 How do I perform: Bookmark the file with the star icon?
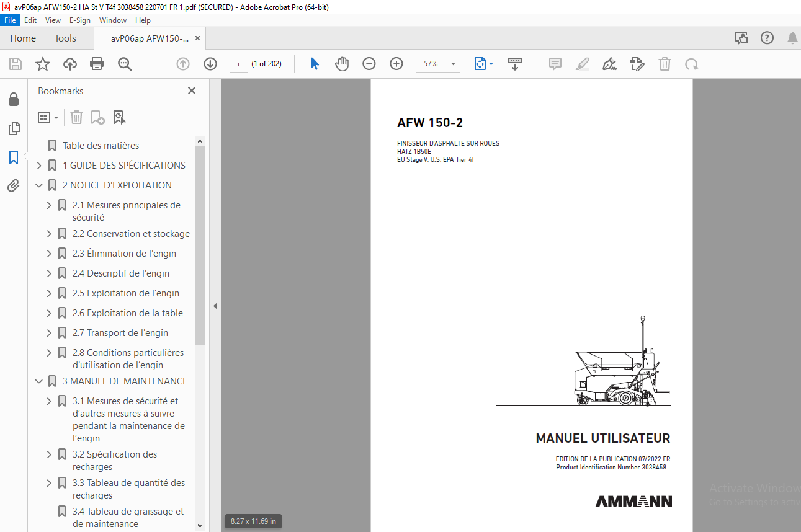click(43, 64)
